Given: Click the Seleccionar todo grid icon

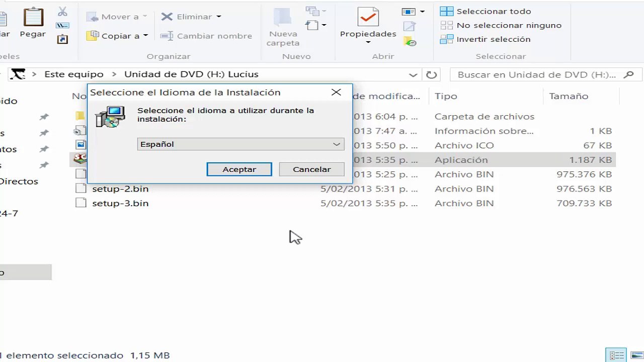Looking at the screenshot, I should (447, 11).
